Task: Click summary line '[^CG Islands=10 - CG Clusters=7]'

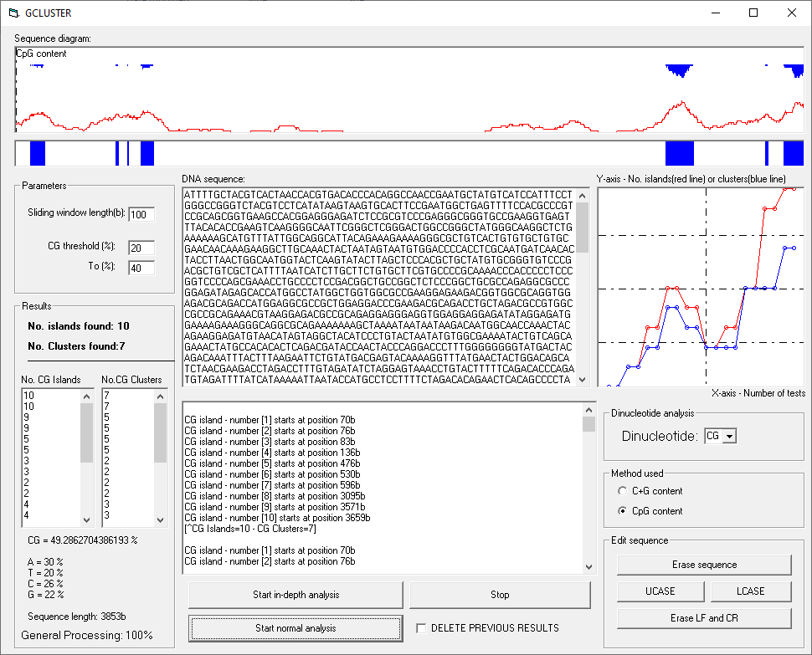Action: click(250, 528)
